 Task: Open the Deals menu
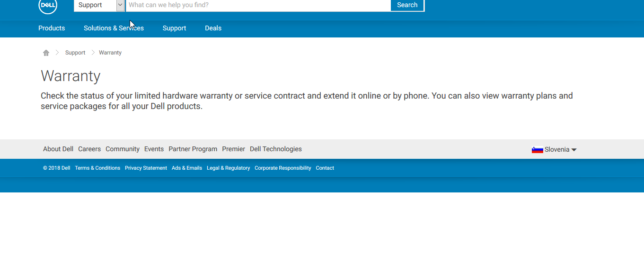pos(213,28)
